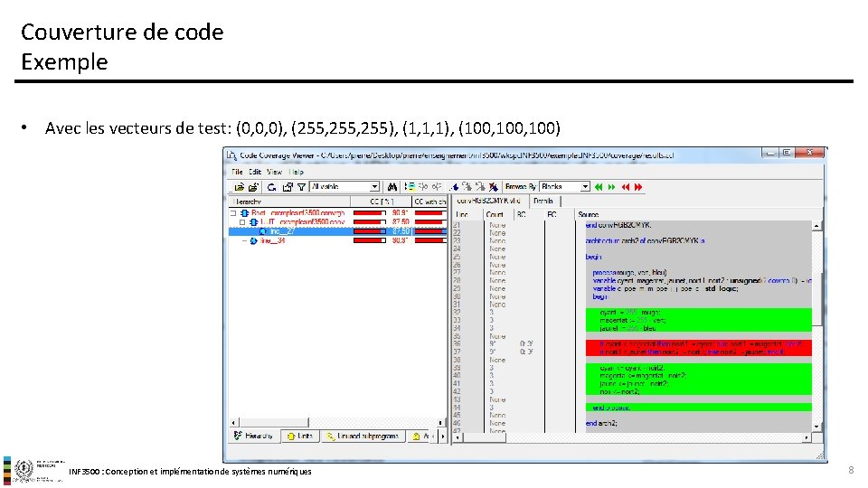Open the File menu
868x488 pixels.
[237, 172]
